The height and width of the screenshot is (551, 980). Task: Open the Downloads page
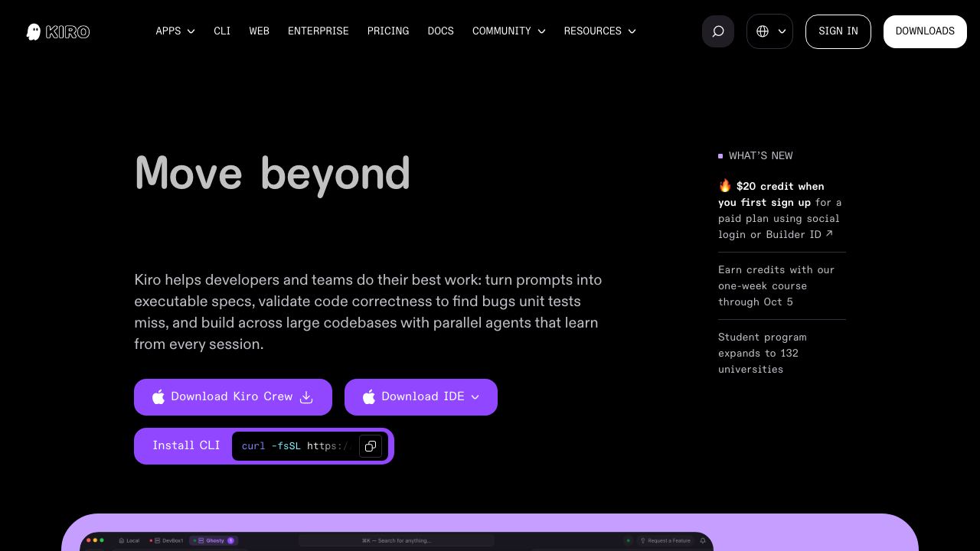click(925, 31)
